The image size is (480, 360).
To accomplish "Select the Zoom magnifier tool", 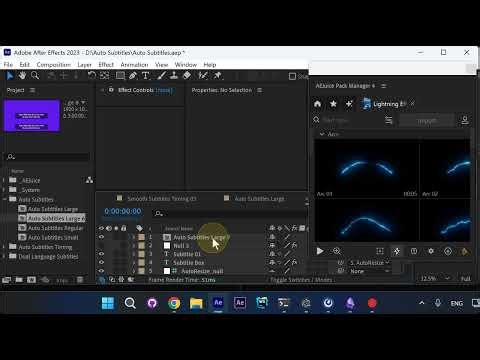I will tap(35, 76).
